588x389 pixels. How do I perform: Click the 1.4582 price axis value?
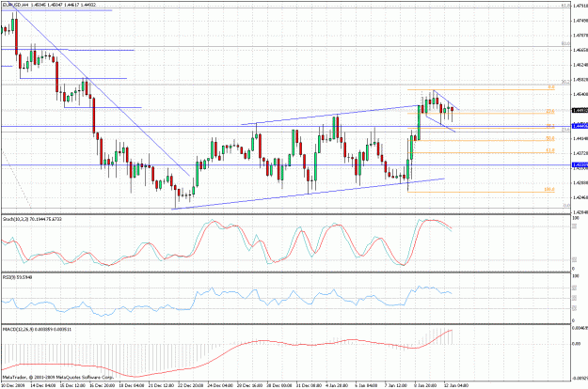[580, 79]
